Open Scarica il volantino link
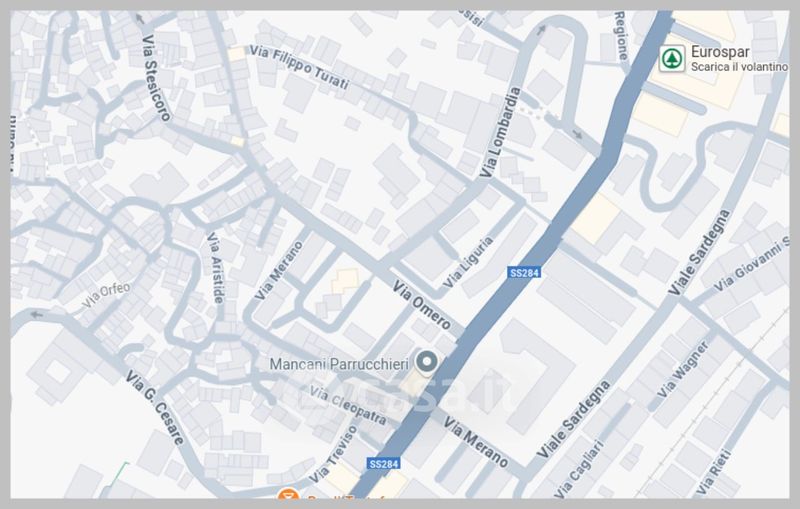 point(739,67)
